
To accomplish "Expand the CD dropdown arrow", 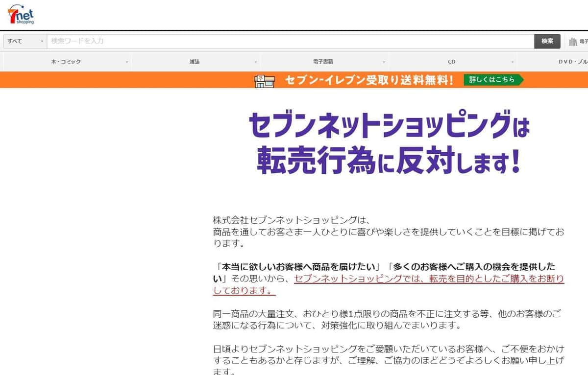I will (x=511, y=62).
